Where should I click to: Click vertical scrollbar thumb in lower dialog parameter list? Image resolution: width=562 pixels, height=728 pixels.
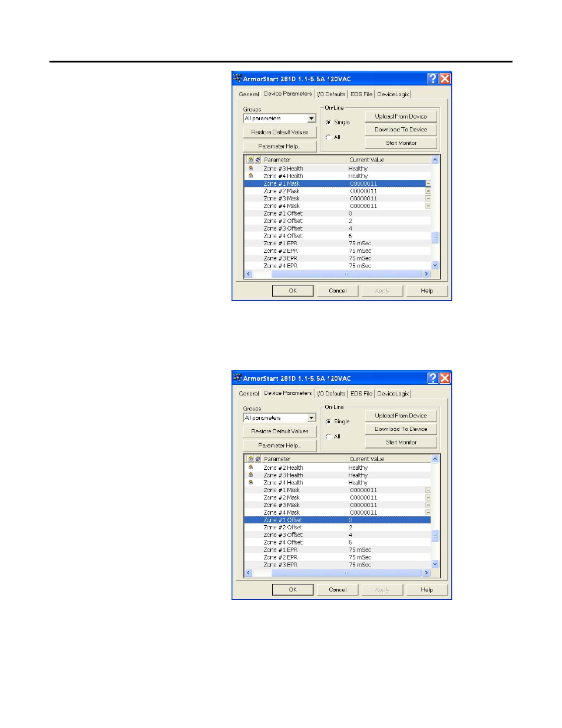[435, 536]
